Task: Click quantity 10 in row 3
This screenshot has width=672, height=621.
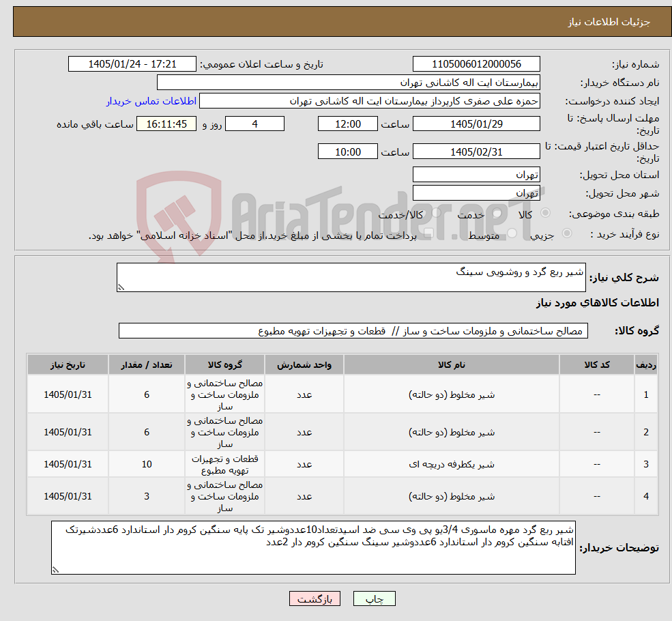Action: tap(147, 464)
